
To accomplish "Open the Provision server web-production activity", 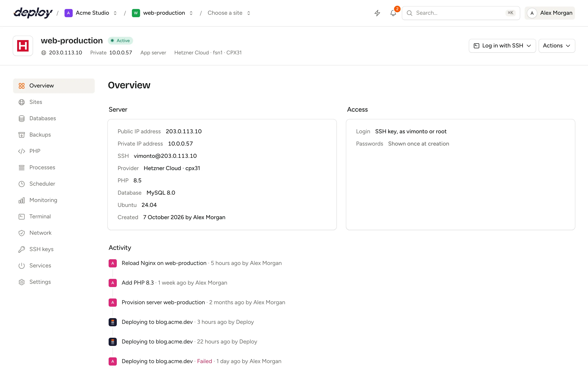I will (163, 303).
